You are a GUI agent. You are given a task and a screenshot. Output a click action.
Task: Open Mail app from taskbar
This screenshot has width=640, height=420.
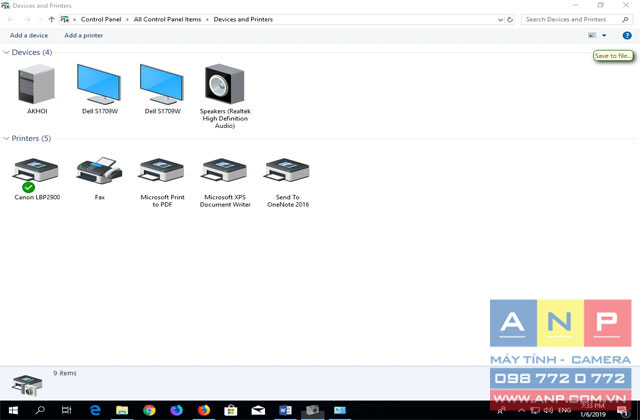[x=258, y=410]
